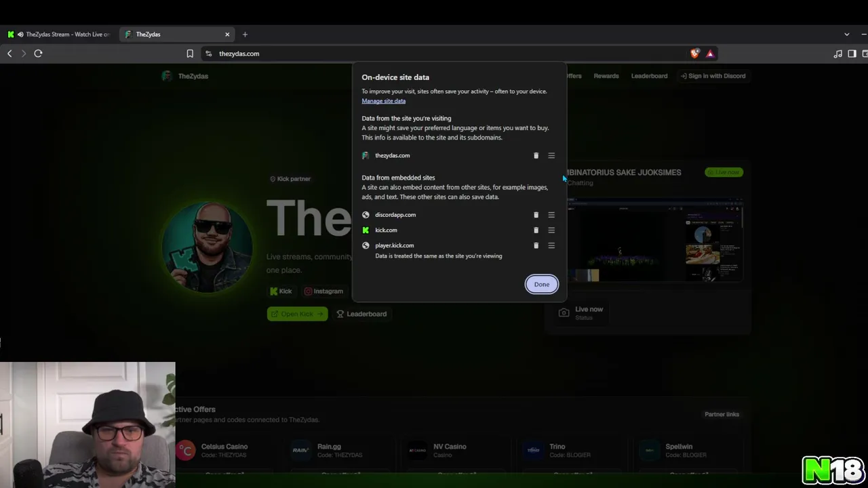
Task: Go back to the previous page
Action: coord(9,54)
